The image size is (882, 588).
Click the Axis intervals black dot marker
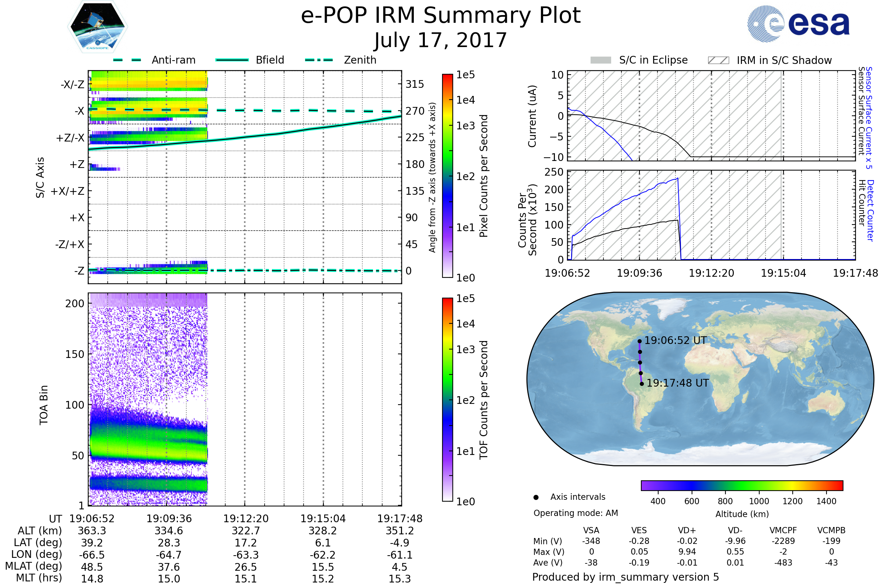[x=536, y=498]
